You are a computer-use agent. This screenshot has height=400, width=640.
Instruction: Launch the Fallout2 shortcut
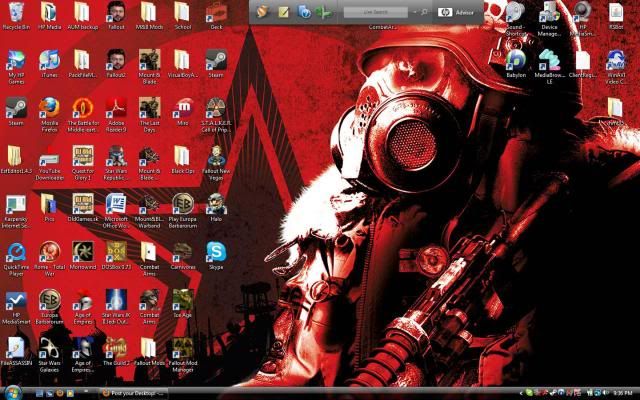(116, 63)
